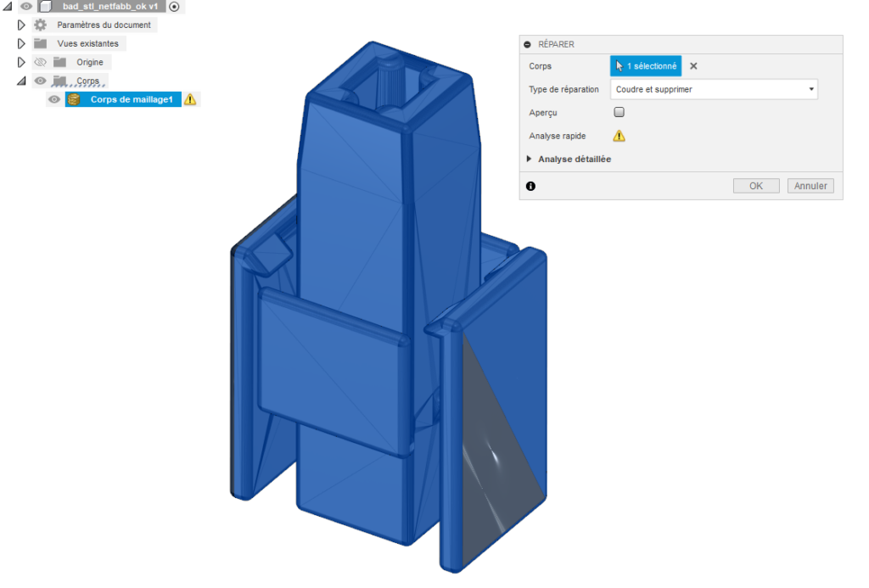Click the Annuler button

point(810,186)
